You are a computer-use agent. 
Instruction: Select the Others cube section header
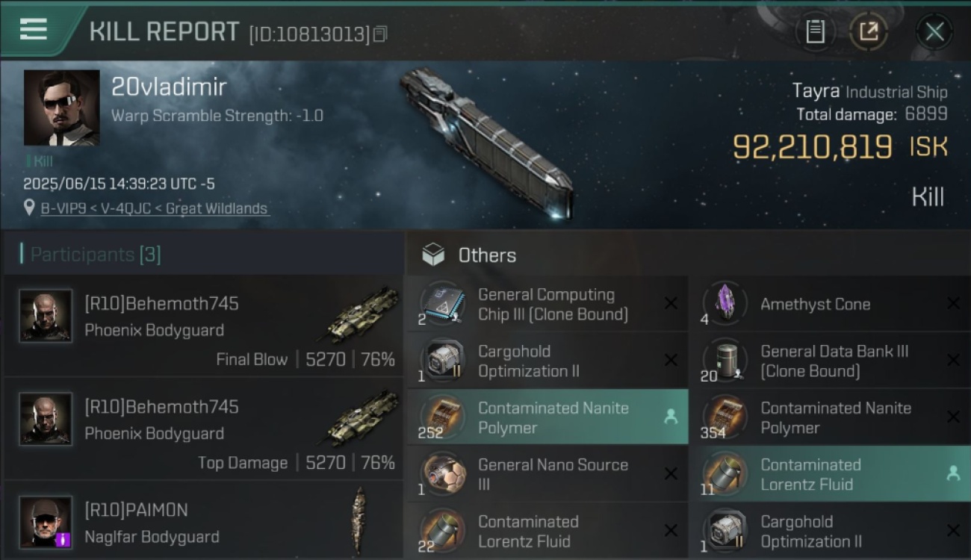[x=469, y=255]
